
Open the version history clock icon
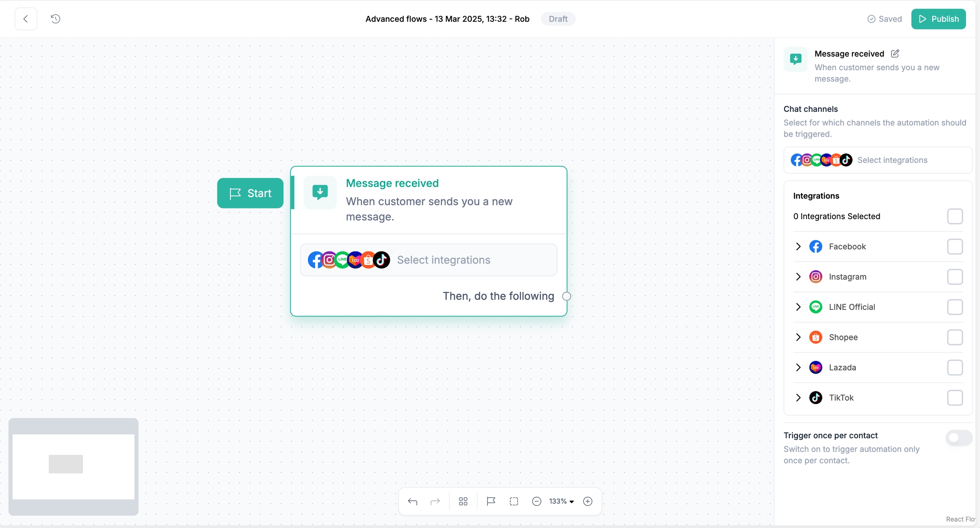[x=55, y=19]
